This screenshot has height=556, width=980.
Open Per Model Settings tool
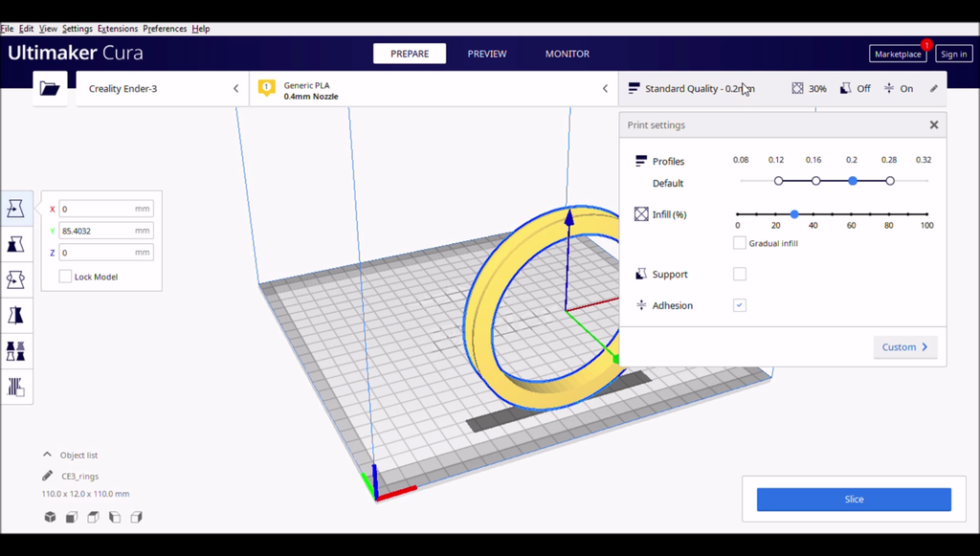tap(15, 350)
